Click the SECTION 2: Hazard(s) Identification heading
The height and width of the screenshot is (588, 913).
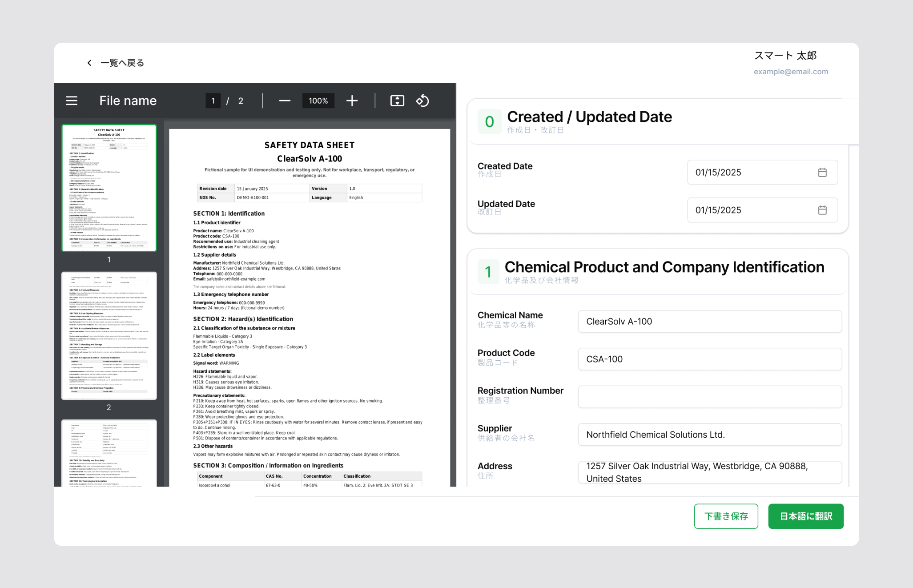pos(243,319)
